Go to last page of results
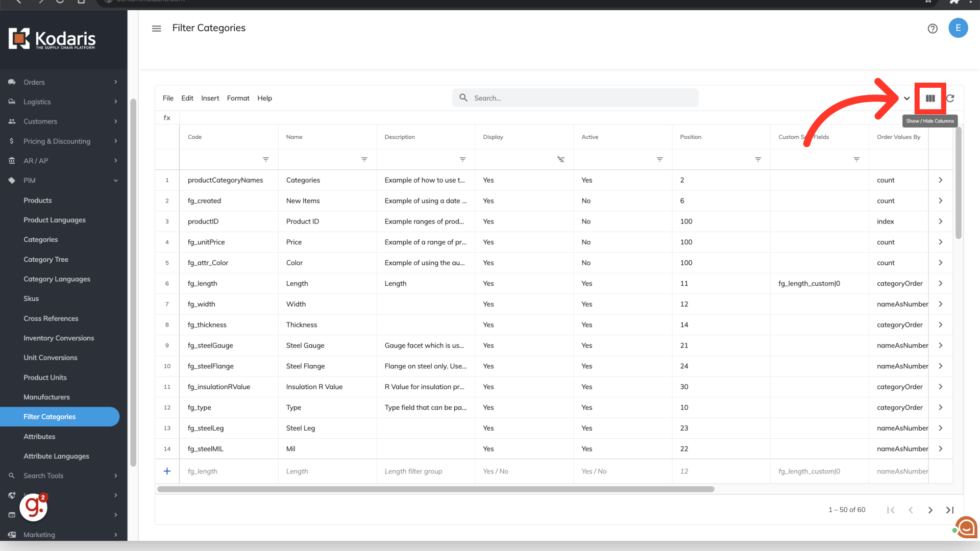The height and width of the screenshot is (551, 980). coord(949,510)
